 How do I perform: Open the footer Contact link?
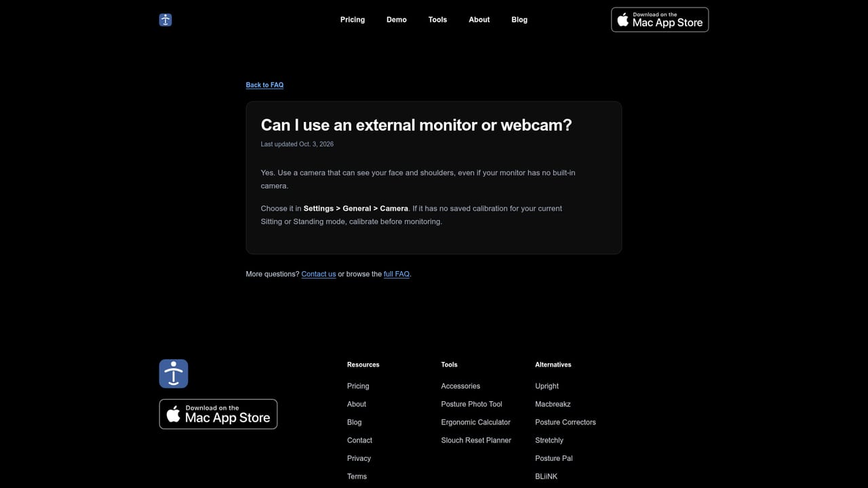(x=359, y=441)
